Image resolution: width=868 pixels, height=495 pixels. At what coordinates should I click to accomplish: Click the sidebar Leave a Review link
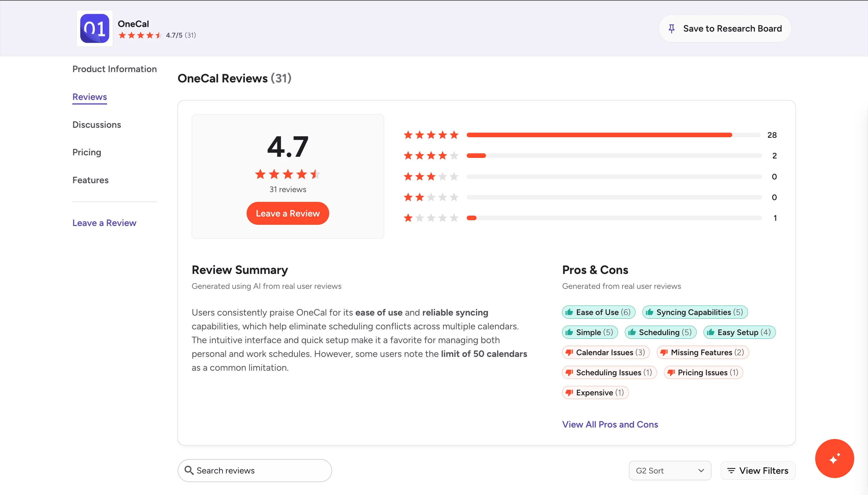tap(104, 223)
